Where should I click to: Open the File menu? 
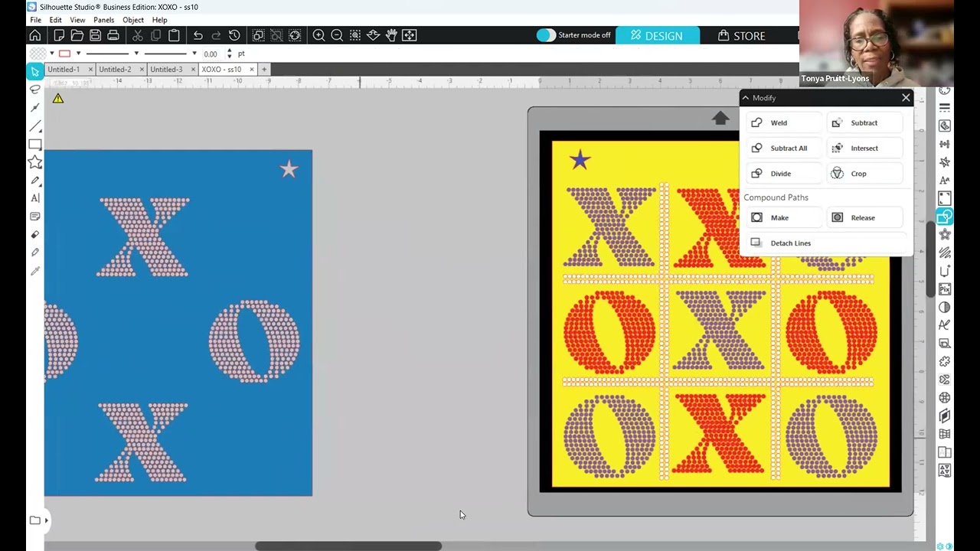pyautogui.click(x=36, y=20)
